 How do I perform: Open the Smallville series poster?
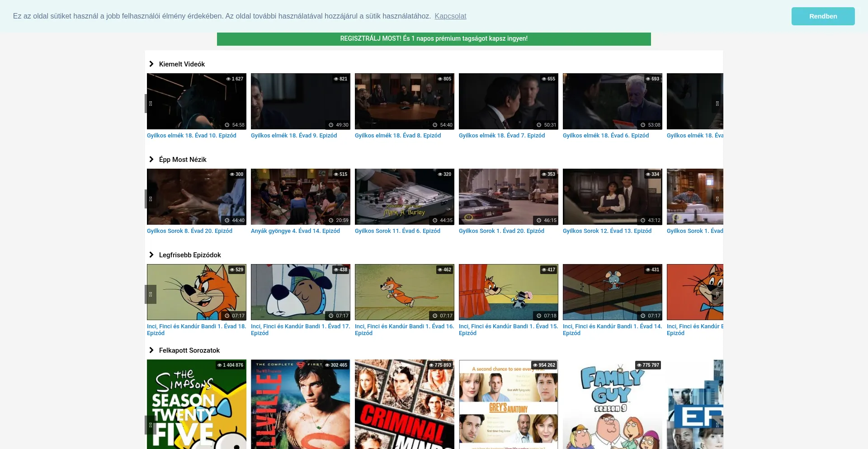[301, 404]
